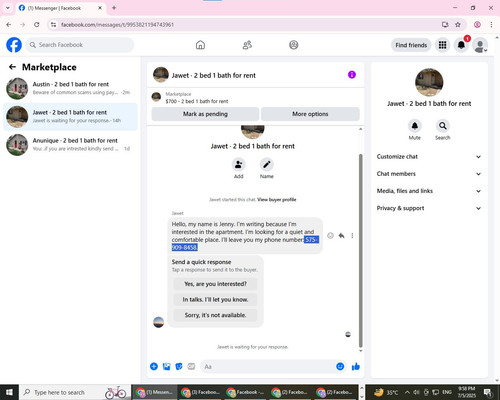This screenshot has height=400, width=500.
Task: Open the Groups icon in top bar
Action: pyautogui.click(x=294, y=45)
